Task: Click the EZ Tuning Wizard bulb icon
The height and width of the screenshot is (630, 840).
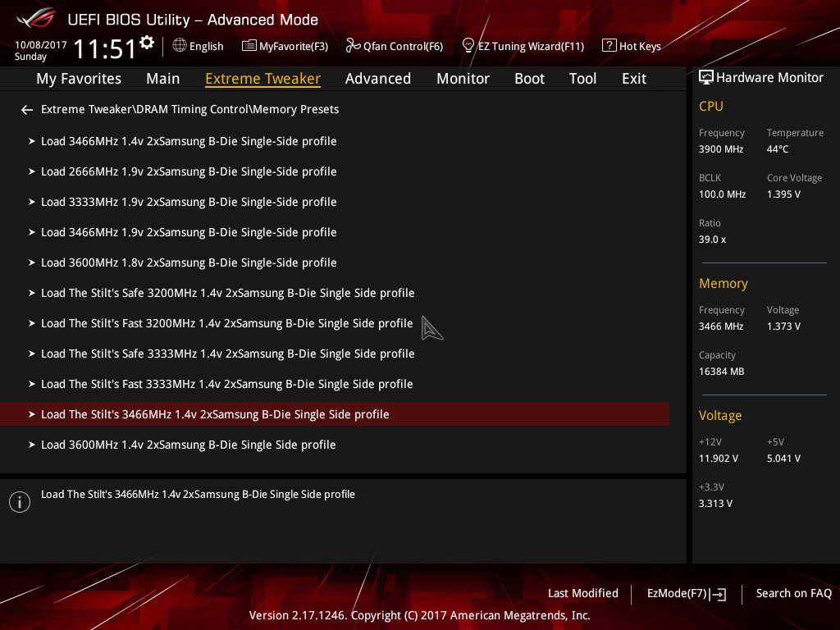Action: (468, 46)
